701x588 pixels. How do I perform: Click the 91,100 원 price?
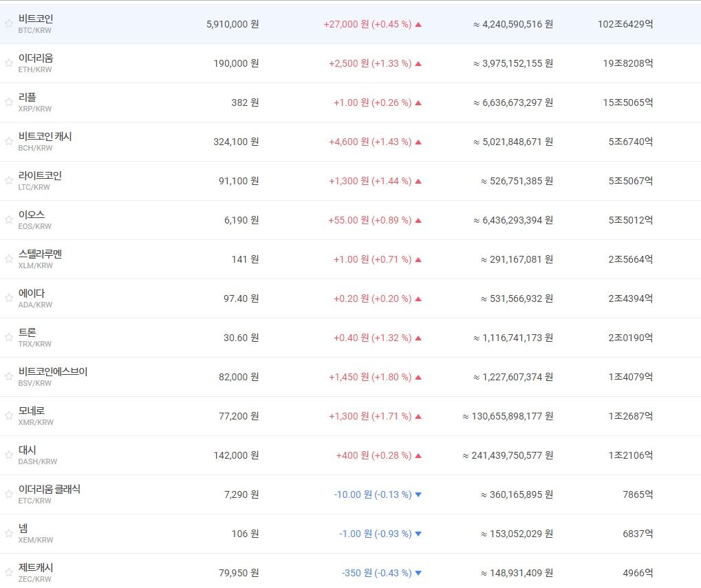point(239,181)
